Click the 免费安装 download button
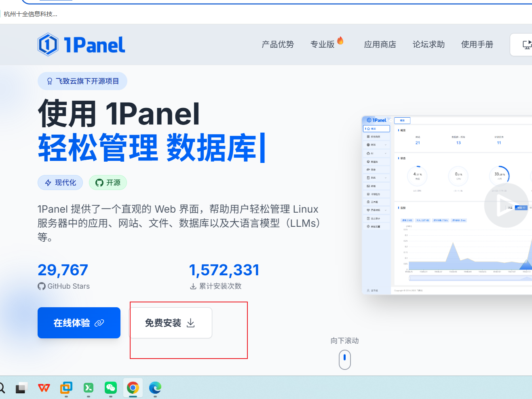 tap(171, 323)
